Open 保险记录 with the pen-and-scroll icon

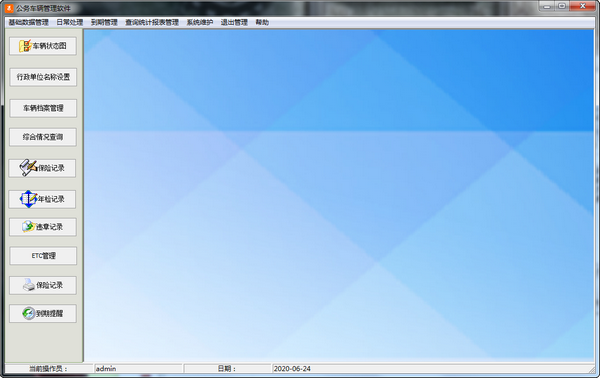pos(42,168)
